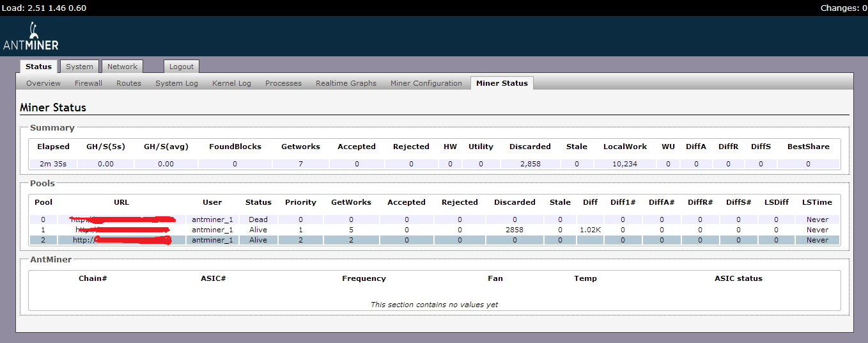
Task: Click 'This section contains no values yet'
Action: click(434, 305)
